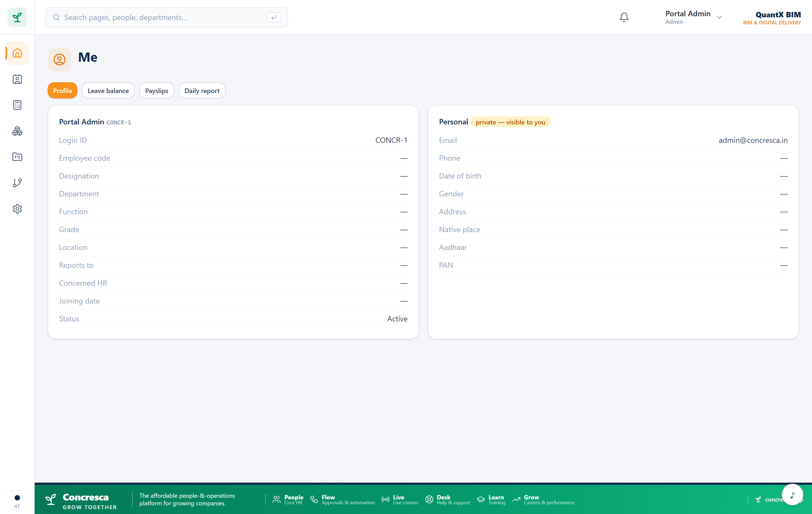Screen dimensions: 812x514
Task: Click the floating music note button
Action: point(792,495)
